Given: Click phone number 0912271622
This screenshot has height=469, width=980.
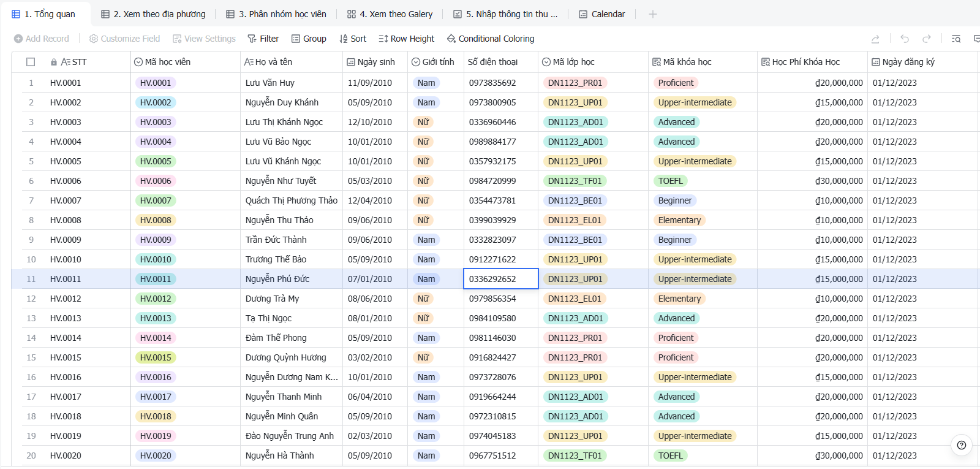Looking at the screenshot, I should tap(492, 259).
